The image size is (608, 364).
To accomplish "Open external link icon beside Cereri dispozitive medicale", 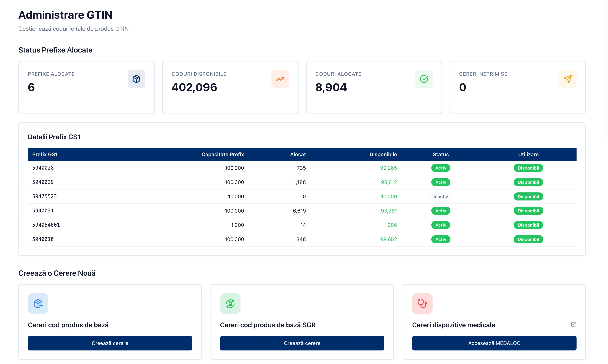I will point(573,324).
